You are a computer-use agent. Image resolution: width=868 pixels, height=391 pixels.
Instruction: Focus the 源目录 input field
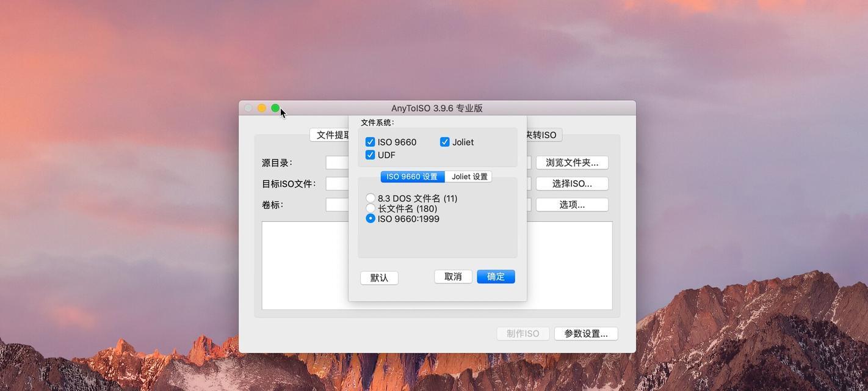tap(338, 163)
